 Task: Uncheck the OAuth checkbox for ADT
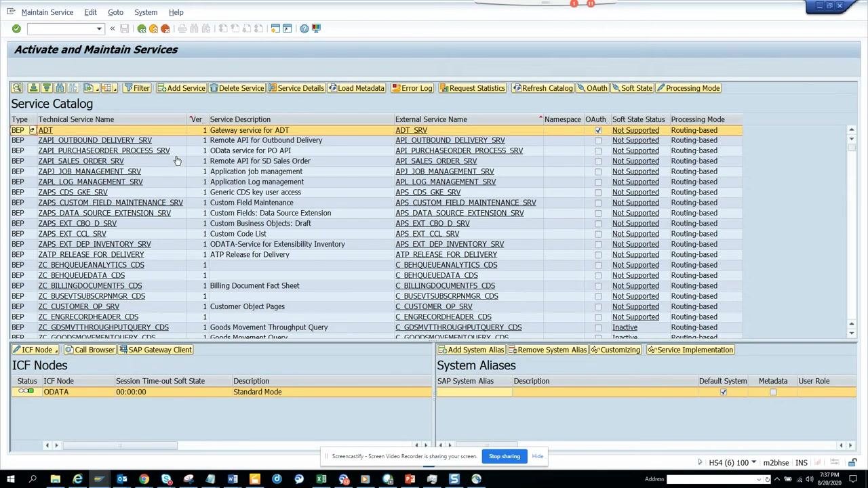598,130
